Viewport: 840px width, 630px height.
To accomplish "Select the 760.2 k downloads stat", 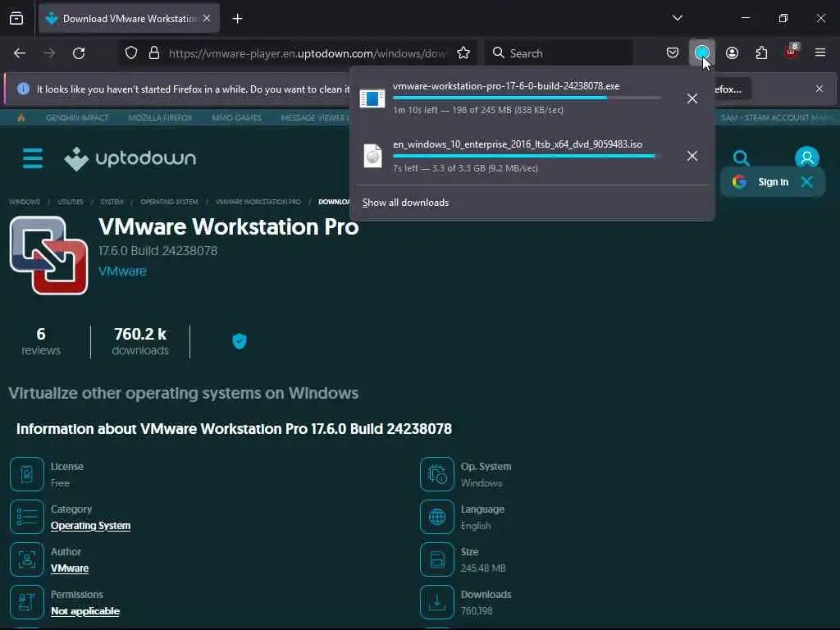I will [x=140, y=341].
